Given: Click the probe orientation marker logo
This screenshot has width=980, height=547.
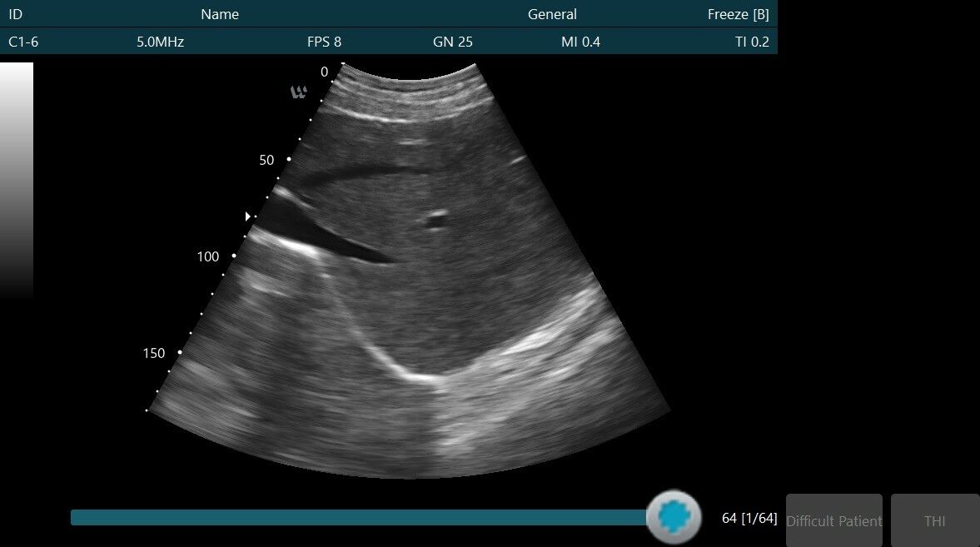Looking at the screenshot, I should [299, 92].
